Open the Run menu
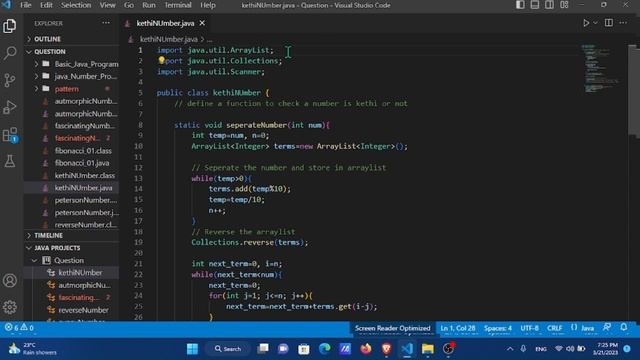Image resolution: width=640 pixels, height=360 pixels. [x=149, y=5]
